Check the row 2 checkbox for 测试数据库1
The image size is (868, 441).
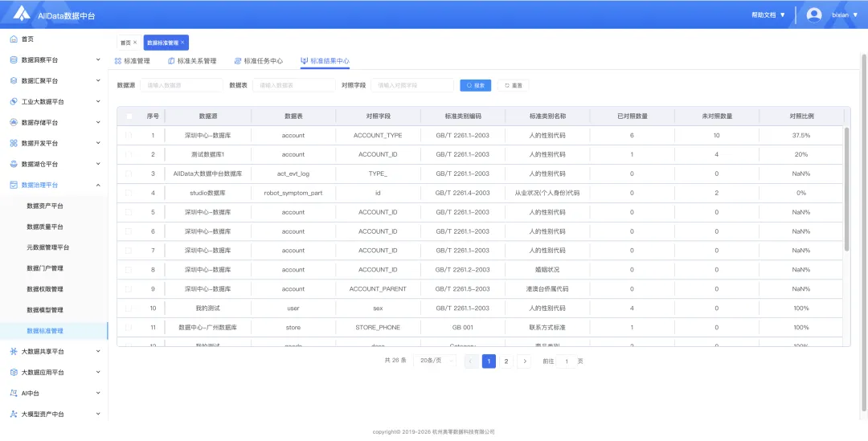[129, 154]
